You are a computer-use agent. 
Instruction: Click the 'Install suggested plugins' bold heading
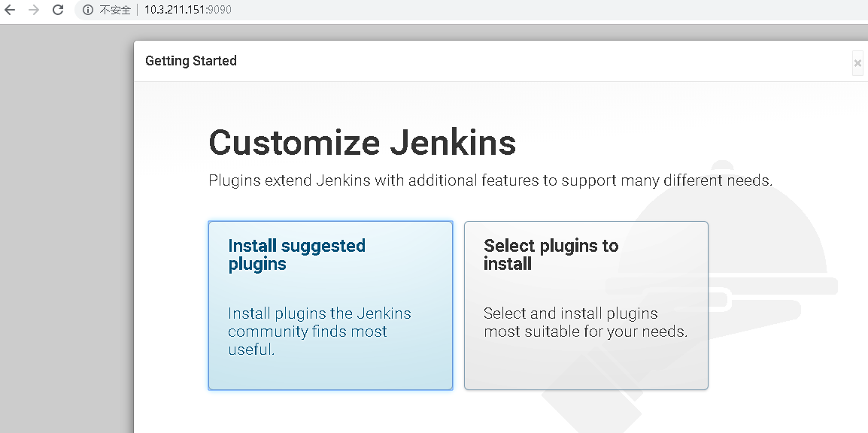(x=296, y=254)
